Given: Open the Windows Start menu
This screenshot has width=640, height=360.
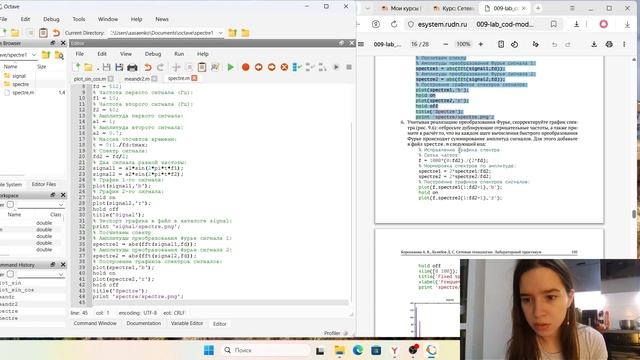Looking at the screenshot, I should (209, 350).
